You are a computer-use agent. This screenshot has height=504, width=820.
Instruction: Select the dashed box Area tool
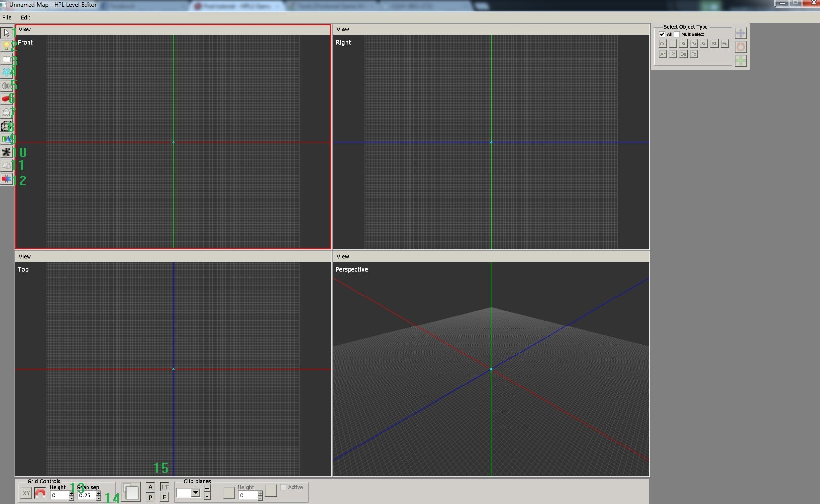pyautogui.click(x=6, y=126)
